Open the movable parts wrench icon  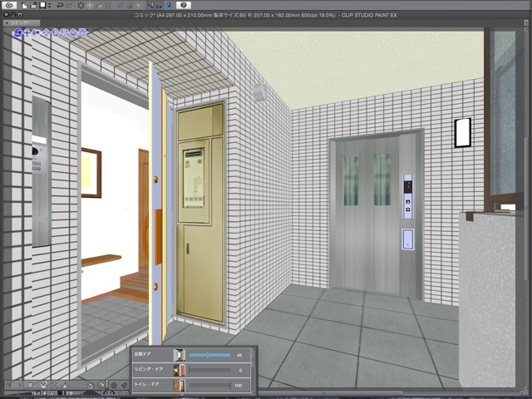[125, 385]
